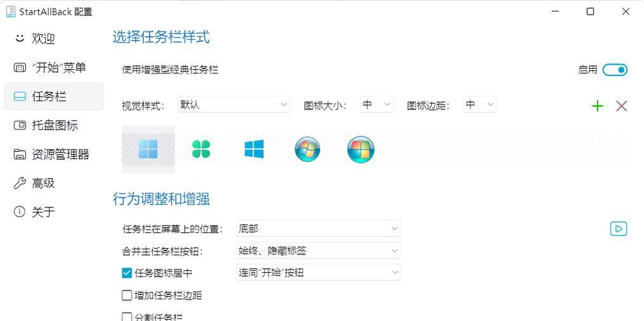Click the 图标大小 label text
This screenshot has width=644, height=321.
(325, 106)
